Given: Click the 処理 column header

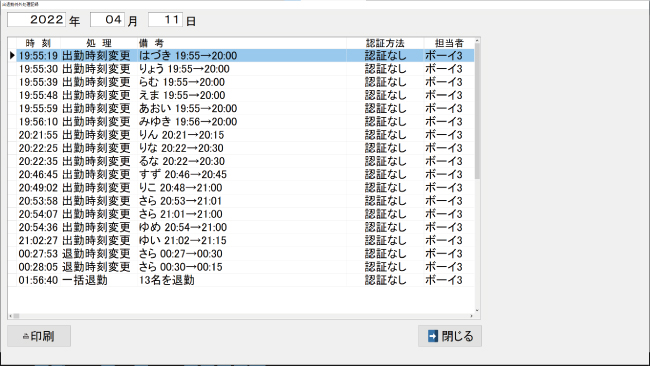Looking at the screenshot, I should coord(99,43).
